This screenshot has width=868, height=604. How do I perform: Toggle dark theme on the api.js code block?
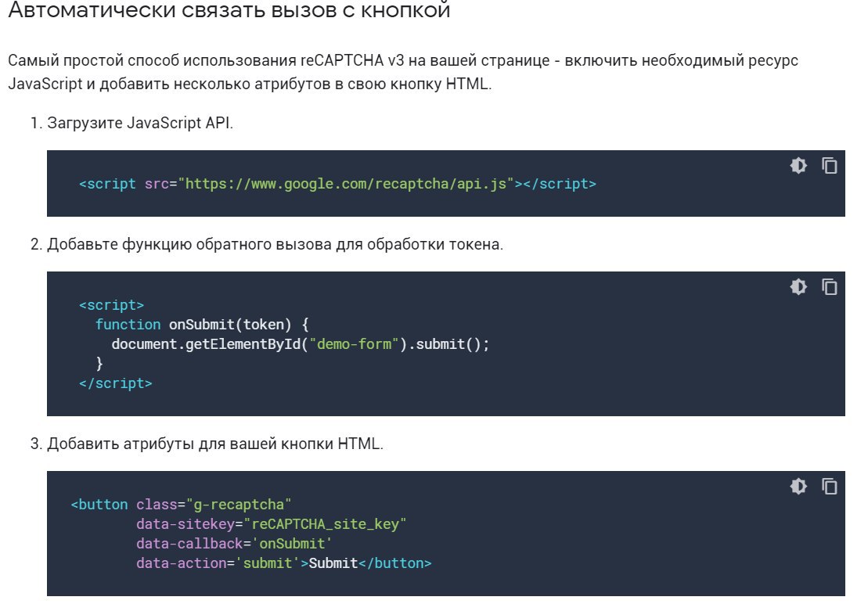(798, 165)
